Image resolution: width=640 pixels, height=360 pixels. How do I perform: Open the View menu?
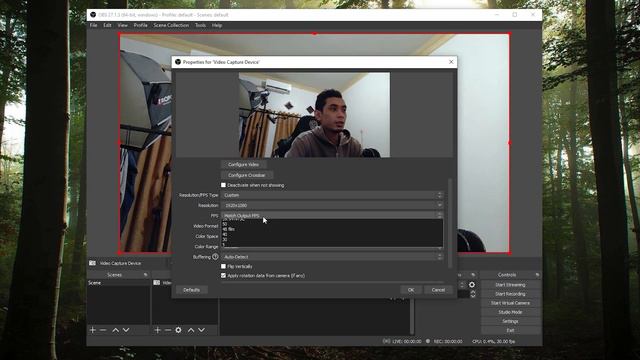click(x=122, y=25)
